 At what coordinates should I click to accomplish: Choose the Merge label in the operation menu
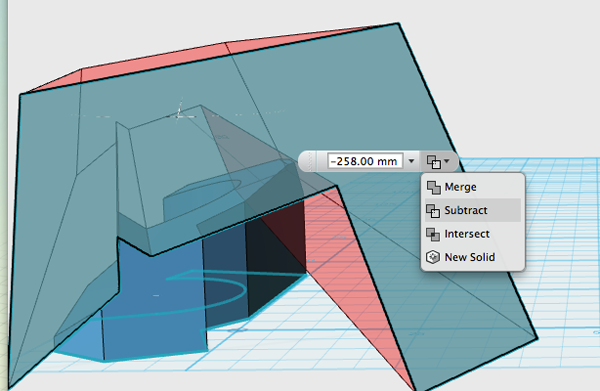point(460,187)
